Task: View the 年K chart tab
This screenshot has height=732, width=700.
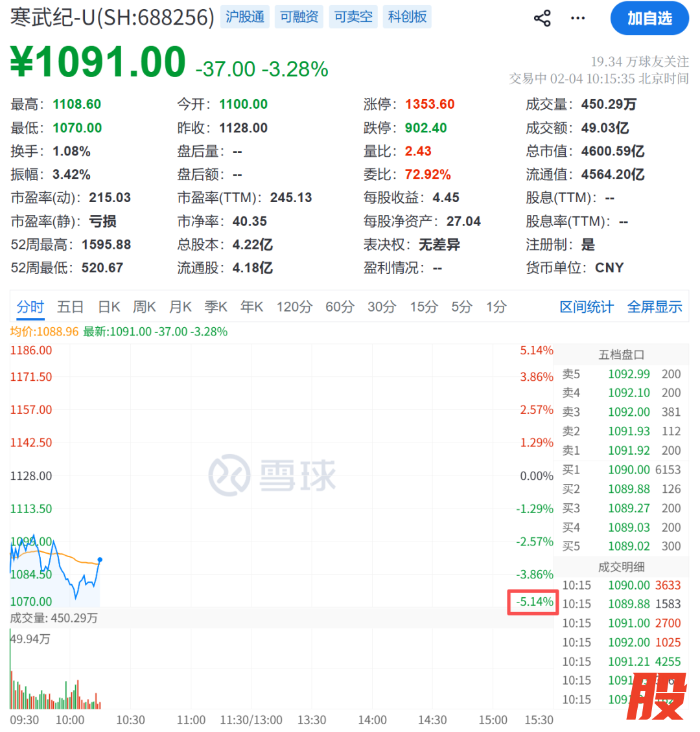Action: [x=251, y=306]
